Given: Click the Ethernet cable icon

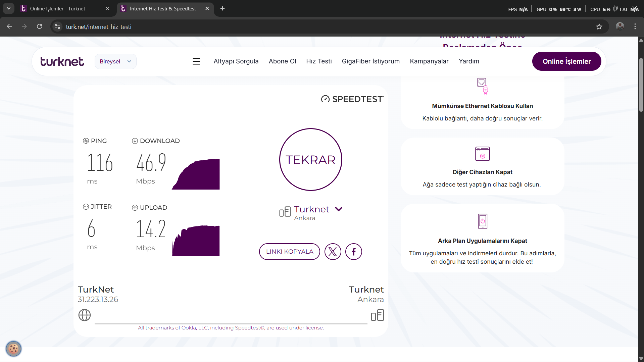Looking at the screenshot, I should 483,86.
